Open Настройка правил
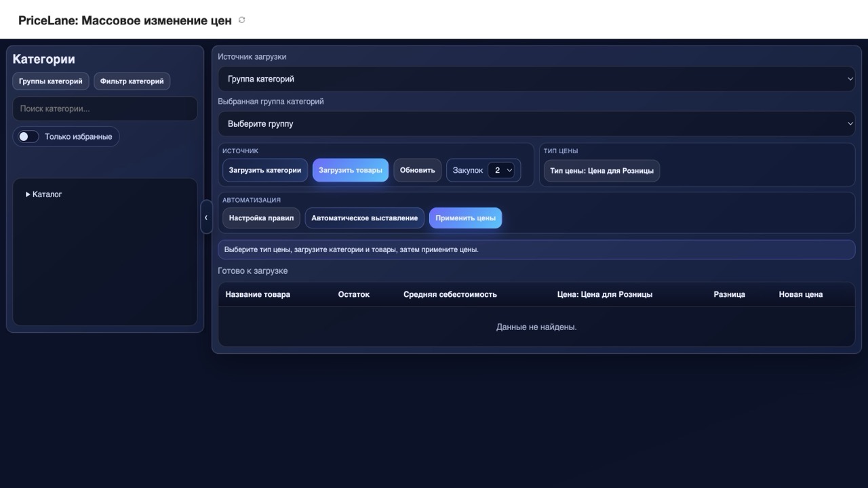868x488 pixels. tap(261, 218)
